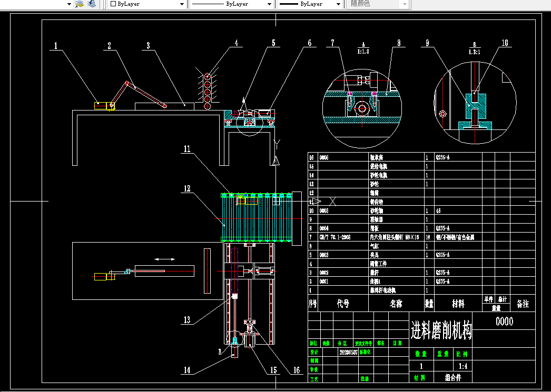551x392 pixels.
Task: Open the ByLayer lineweight dropdown
Action: pos(338,4)
